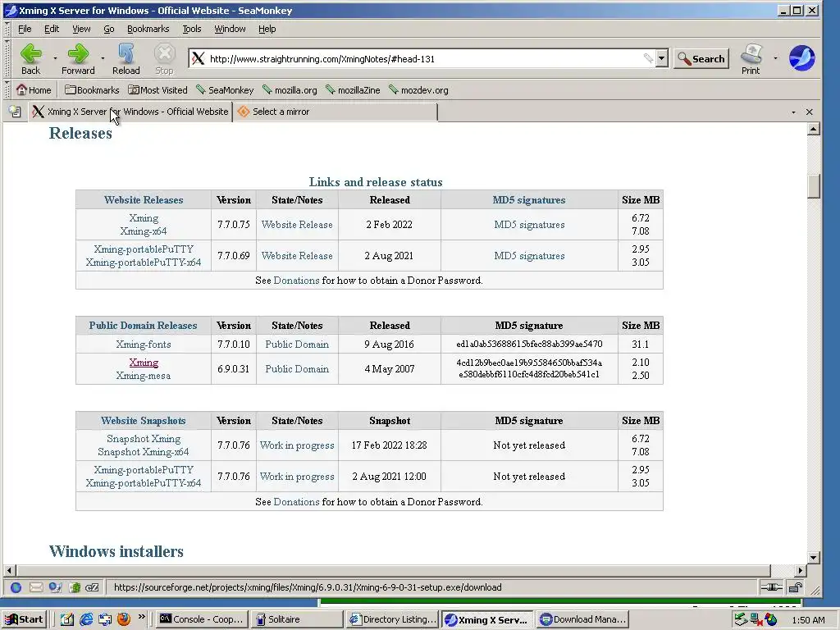Open the View menu
Viewport: 840px width, 630px height.
(81, 29)
